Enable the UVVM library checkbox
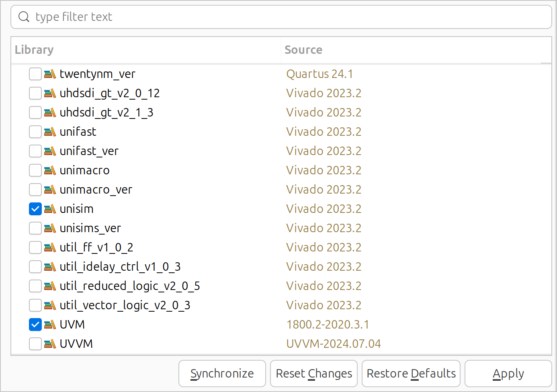This screenshot has height=392, width=557. (35, 344)
